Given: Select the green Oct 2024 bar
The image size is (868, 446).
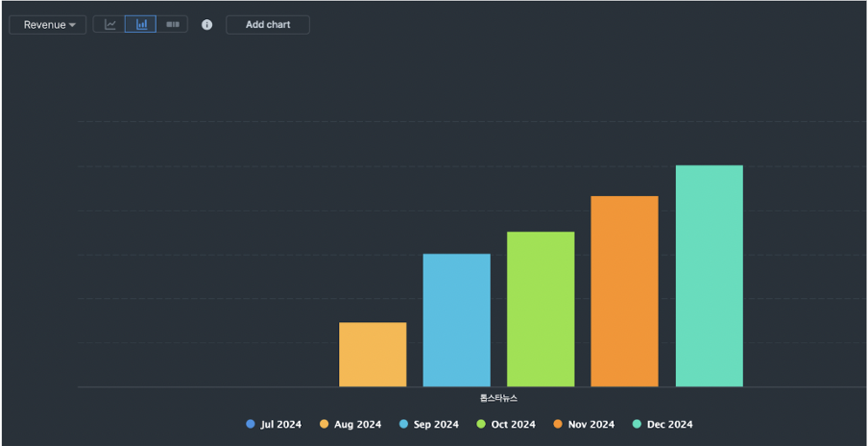Looking at the screenshot, I should (x=541, y=310).
